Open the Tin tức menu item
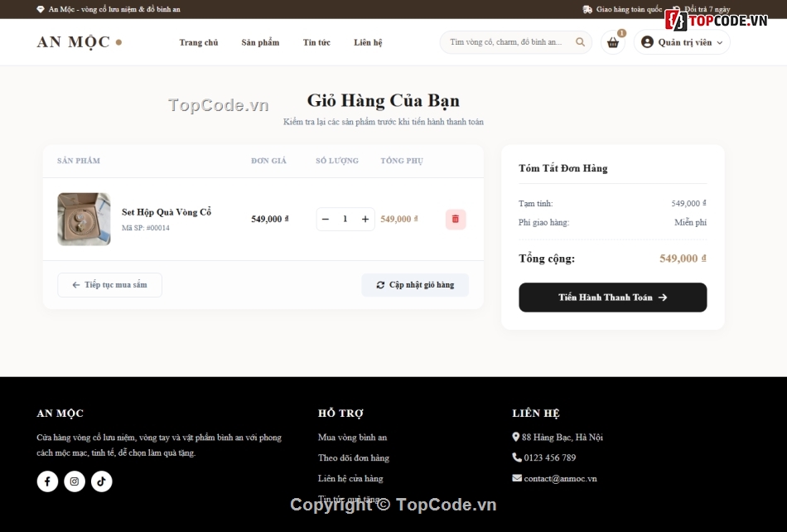 pos(316,42)
